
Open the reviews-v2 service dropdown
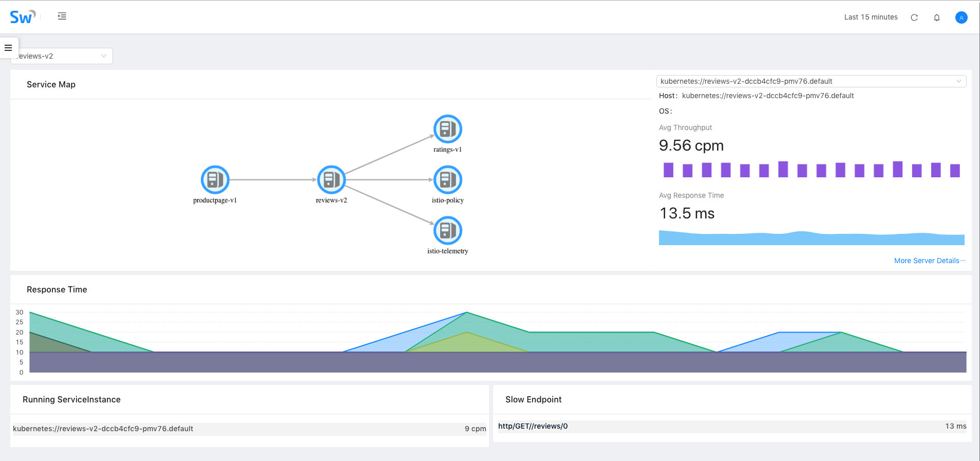[62, 56]
